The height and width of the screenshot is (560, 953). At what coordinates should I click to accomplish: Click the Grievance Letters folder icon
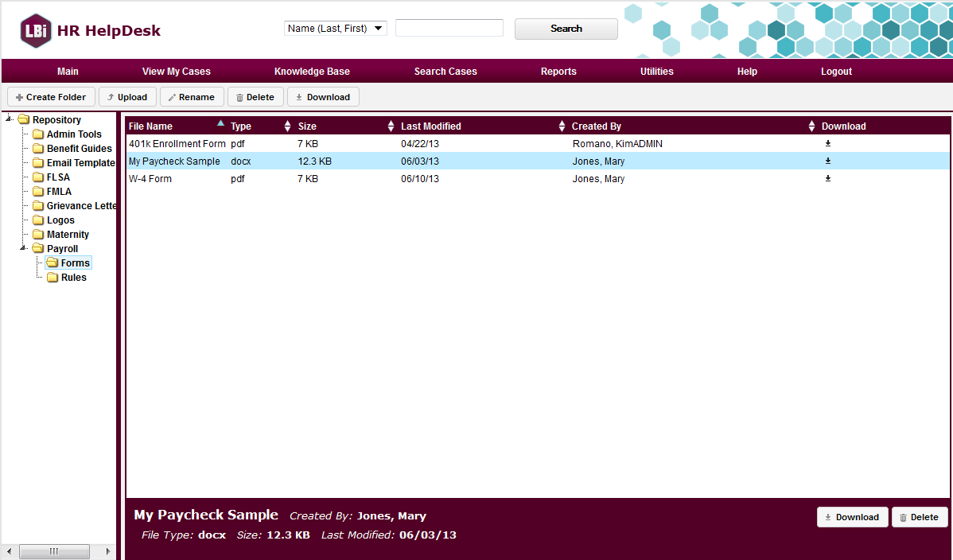[x=38, y=205]
